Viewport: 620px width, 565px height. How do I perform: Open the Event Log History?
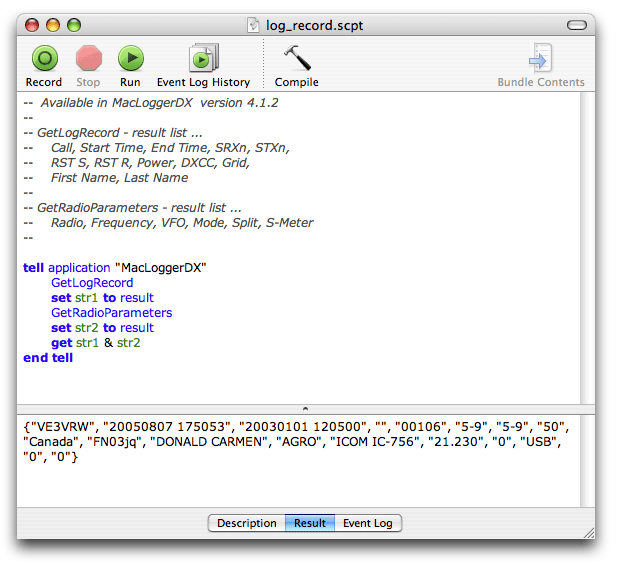pos(203,59)
